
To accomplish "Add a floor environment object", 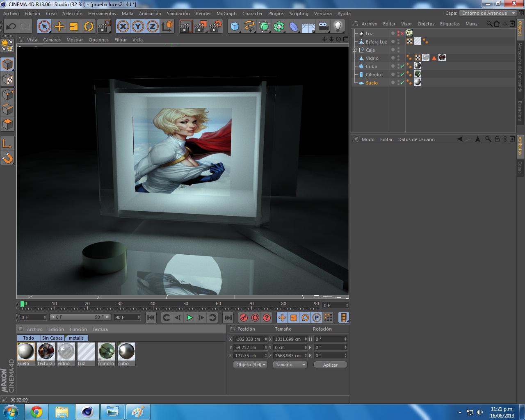I will click(308, 27).
